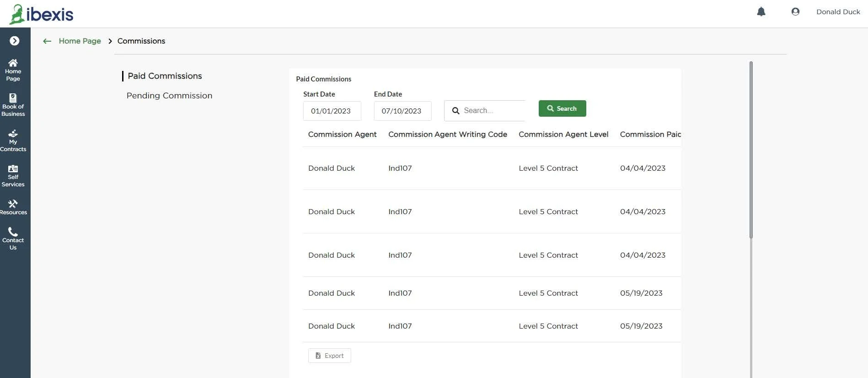Follow the Home Page breadcrumb link
Image resolution: width=868 pixels, height=378 pixels.
[80, 41]
